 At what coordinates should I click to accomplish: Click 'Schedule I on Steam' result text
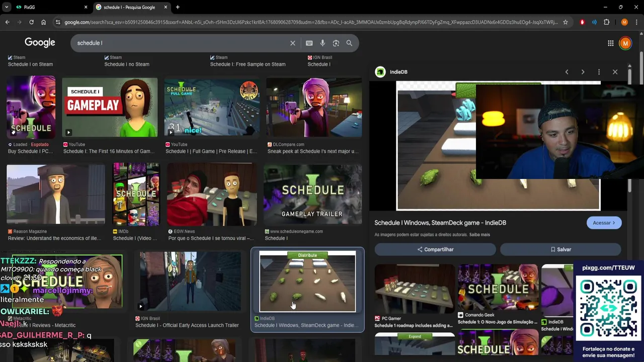[x=30, y=64]
